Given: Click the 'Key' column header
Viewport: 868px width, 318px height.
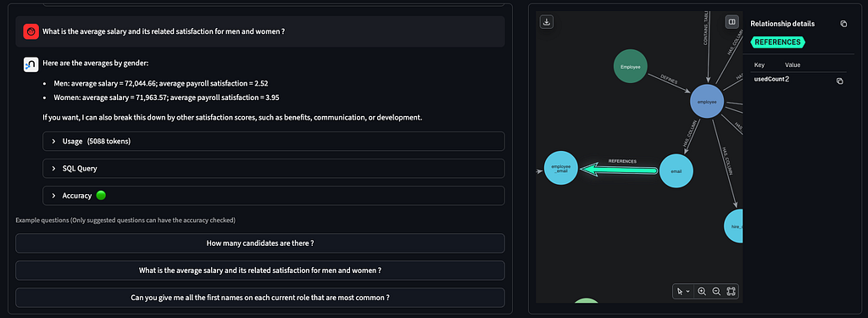Looking at the screenshot, I should 759,64.
